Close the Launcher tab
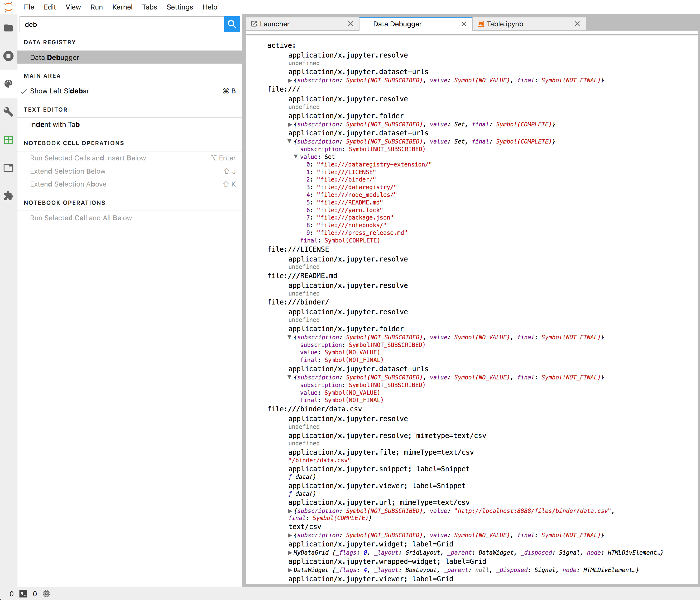Viewport: 700px width, 600px height. pyautogui.click(x=350, y=24)
